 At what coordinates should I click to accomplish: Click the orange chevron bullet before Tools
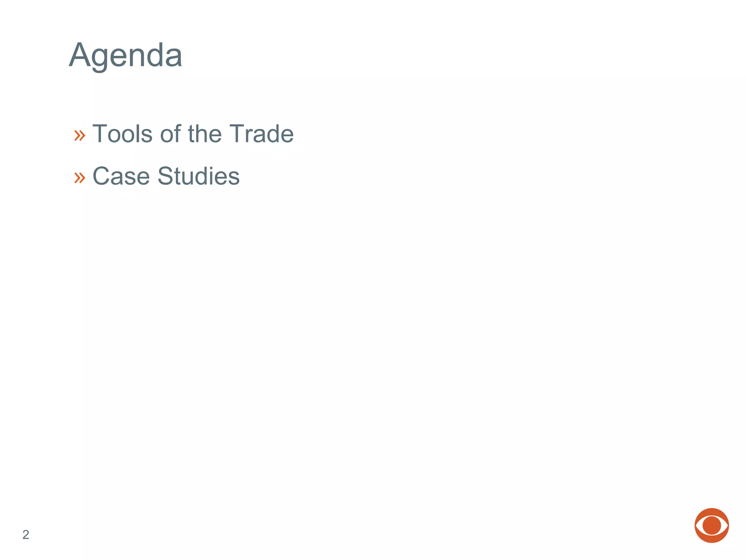point(80,136)
